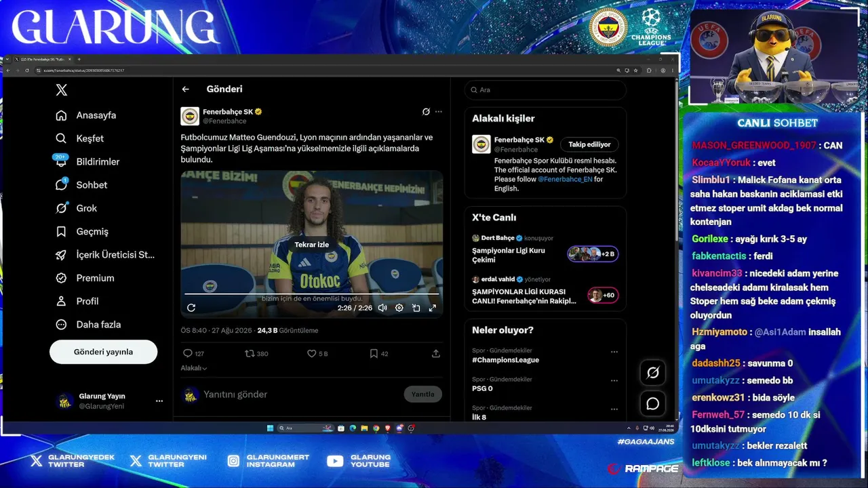The image size is (868, 488).
Task: Open Grok from the sidebar
Action: 76,208
